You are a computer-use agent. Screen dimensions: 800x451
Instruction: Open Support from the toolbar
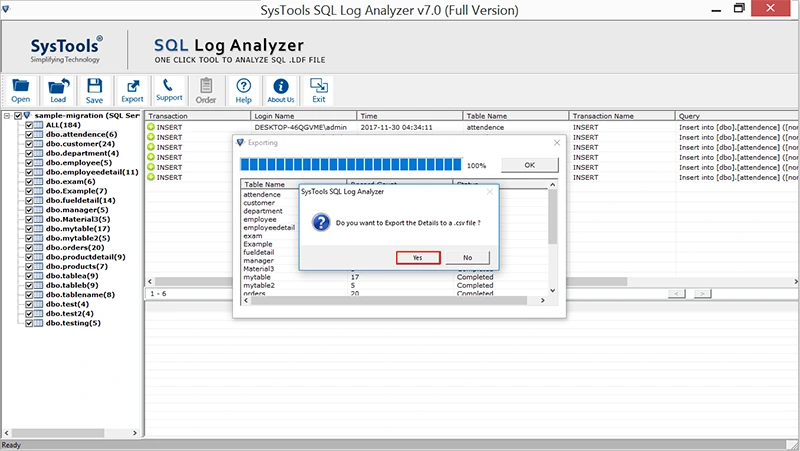[169, 91]
